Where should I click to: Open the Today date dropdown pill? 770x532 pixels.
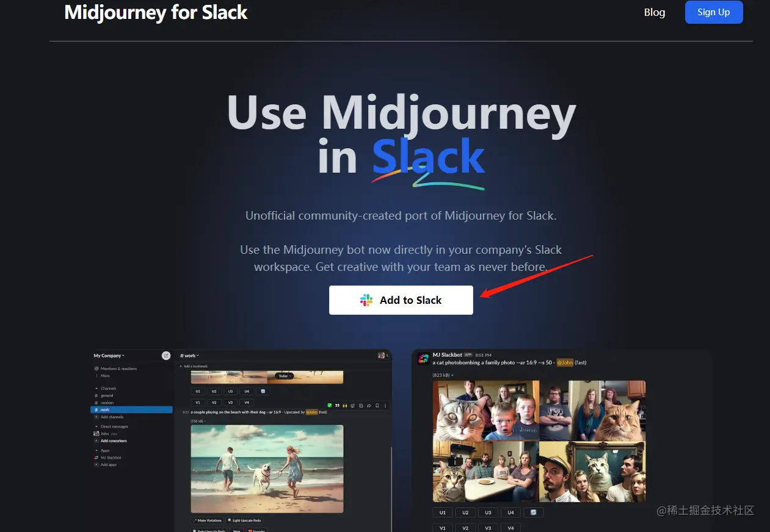[x=285, y=376]
